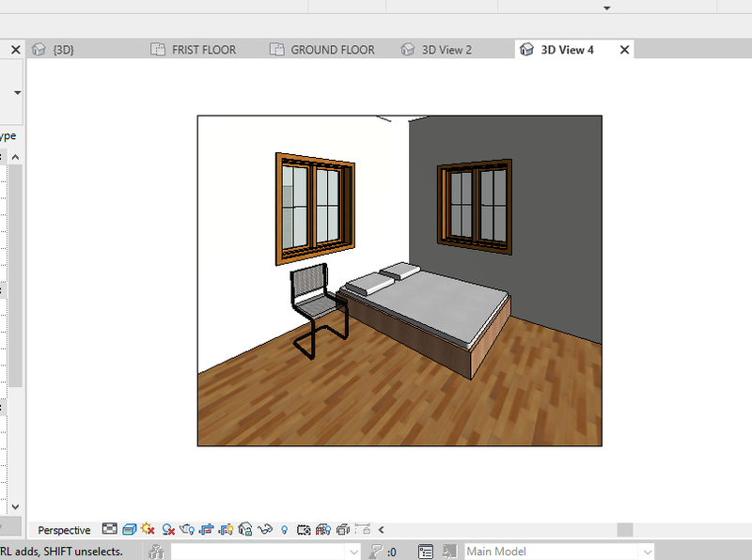
Task: Click the left panel scroll up arrow
Action: click(15, 157)
